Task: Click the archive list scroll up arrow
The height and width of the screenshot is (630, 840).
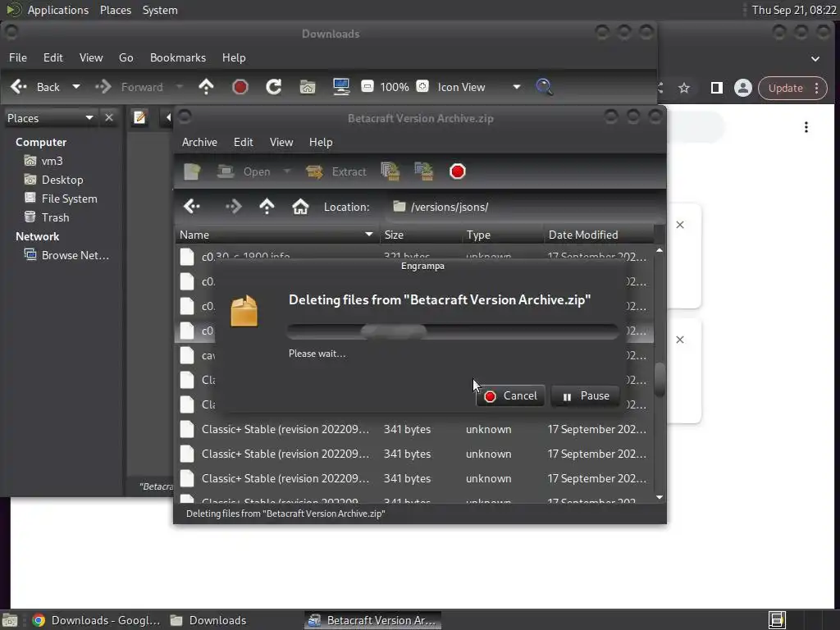Action: pyautogui.click(x=660, y=250)
